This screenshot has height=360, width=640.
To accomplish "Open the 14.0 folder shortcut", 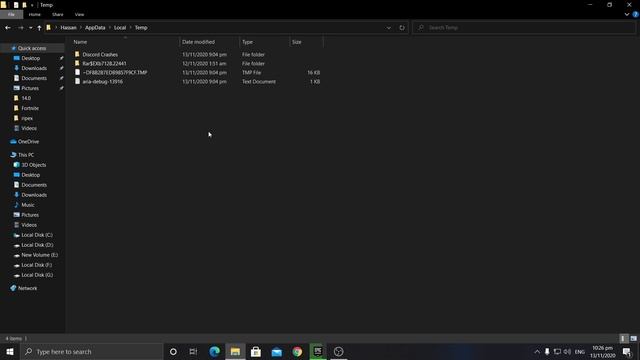I will (x=26, y=98).
